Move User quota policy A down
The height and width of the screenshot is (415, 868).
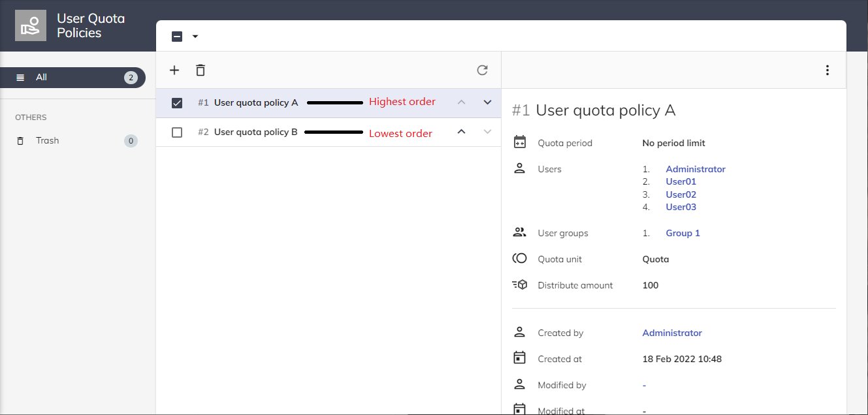[x=487, y=102]
